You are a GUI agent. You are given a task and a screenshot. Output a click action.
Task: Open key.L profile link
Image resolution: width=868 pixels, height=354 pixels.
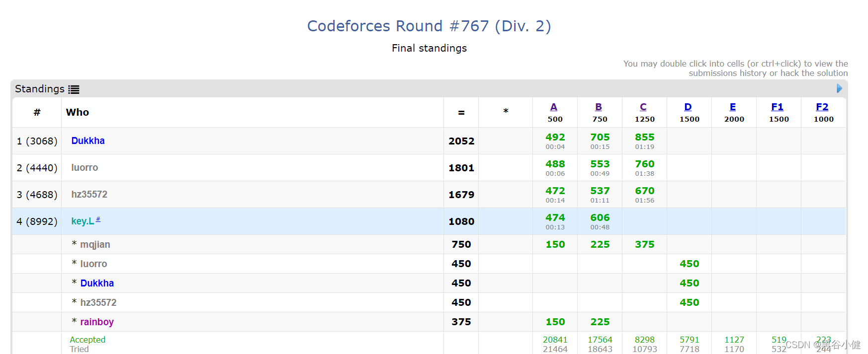[x=83, y=221]
